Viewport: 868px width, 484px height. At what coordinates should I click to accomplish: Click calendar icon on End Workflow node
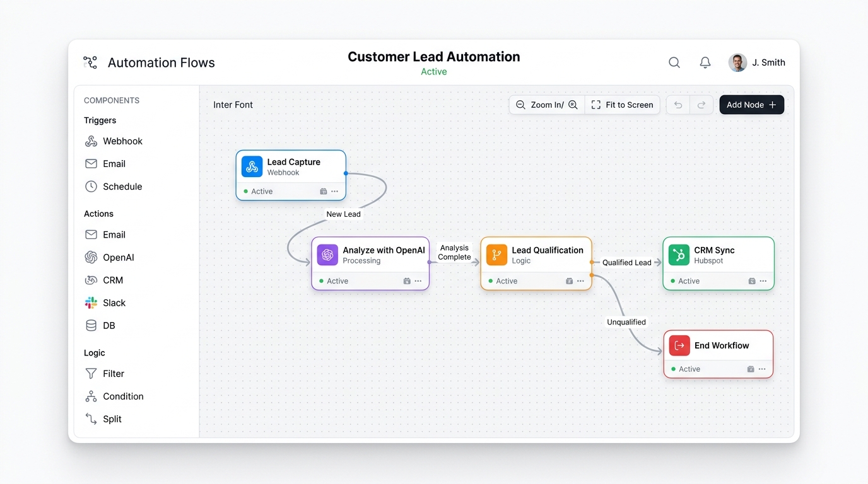tap(751, 369)
